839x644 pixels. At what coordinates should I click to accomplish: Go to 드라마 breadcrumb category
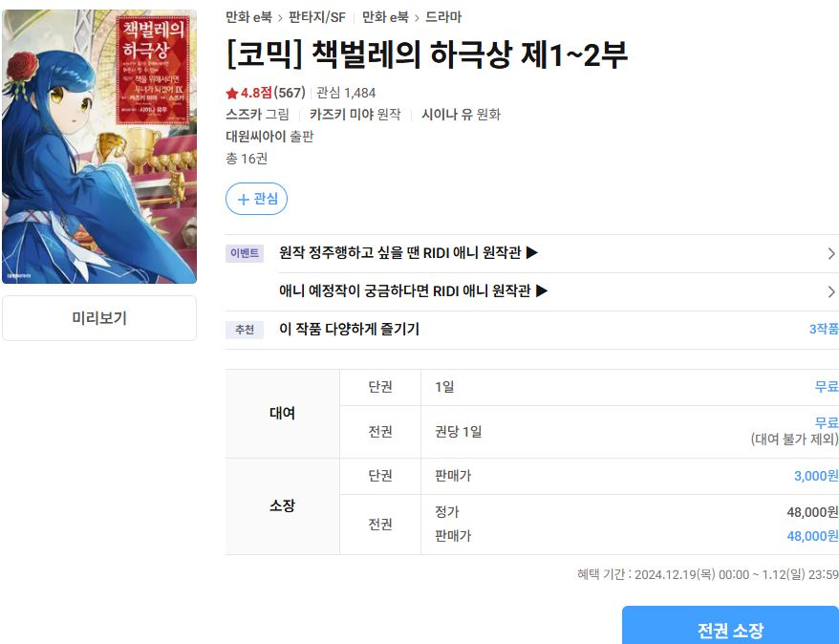[x=443, y=17]
